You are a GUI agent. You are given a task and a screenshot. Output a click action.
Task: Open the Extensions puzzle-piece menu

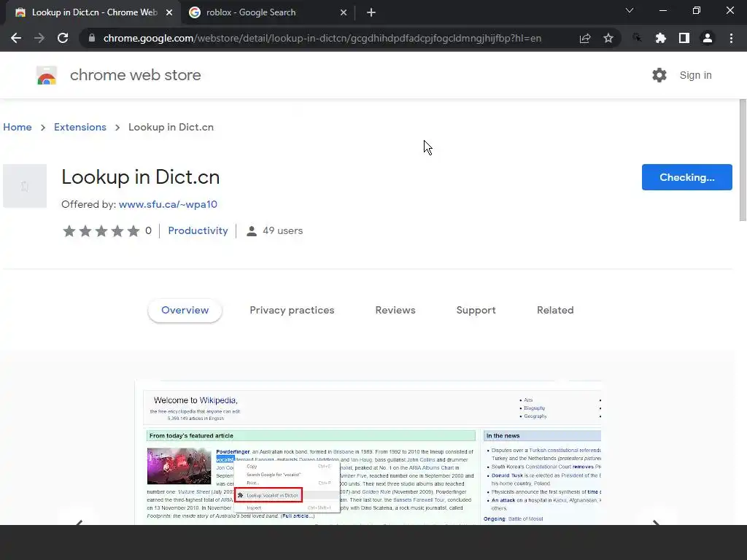coord(661,38)
